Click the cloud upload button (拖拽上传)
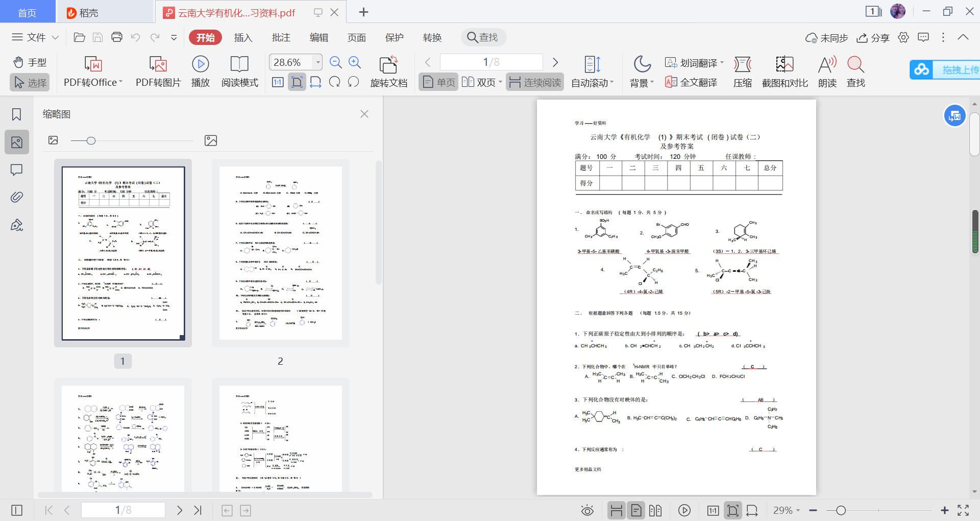This screenshot has width=980, height=521. (x=945, y=69)
